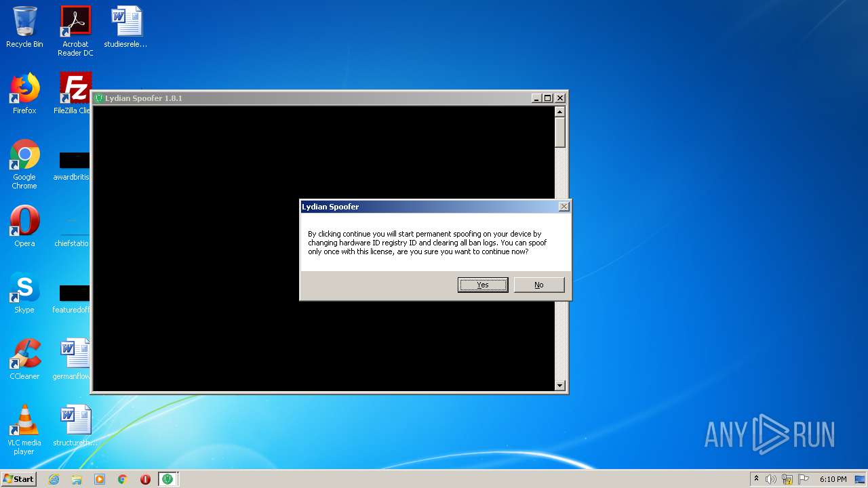Launch Chrome from the taskbar
Image resolution: width=868 pixels, height=488 pixels.
click(123, 479)
